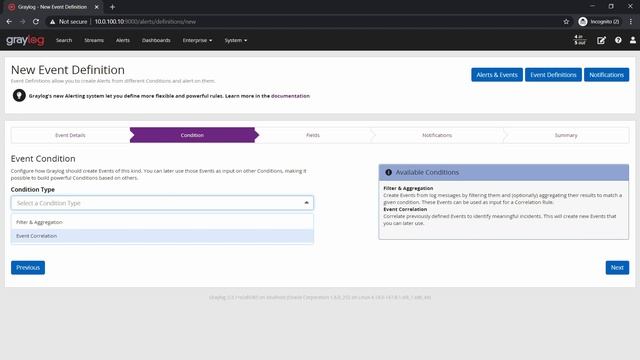Select Event Correlation option
The height and width of the screenshot is (360, 640).
click(x=162, y=236)
